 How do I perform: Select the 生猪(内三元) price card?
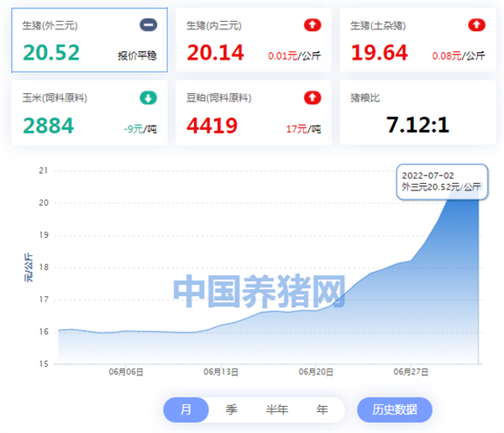tap(254, 40)
